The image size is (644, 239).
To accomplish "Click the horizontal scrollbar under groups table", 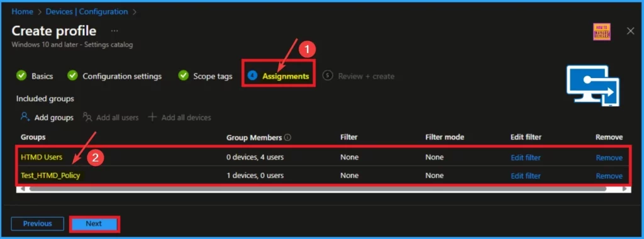I will tap(318, 189).
